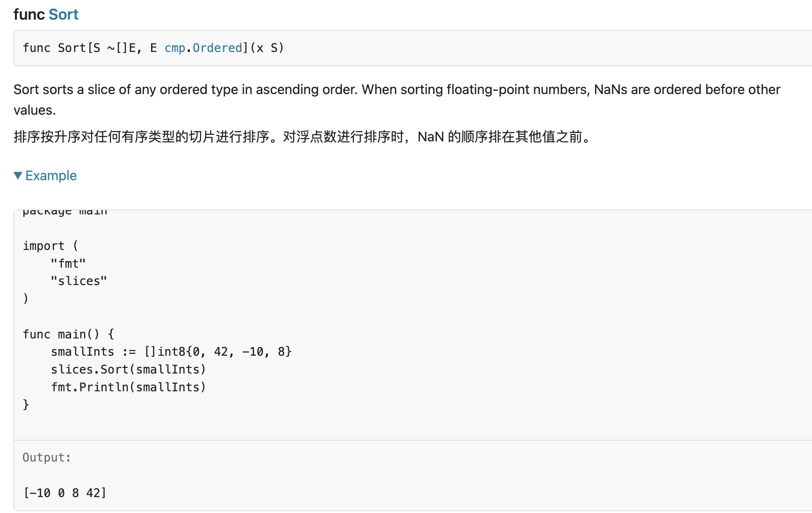
Task: Click the "func" word in the heading
Action: pyautogui.click(x=29, y=15)
